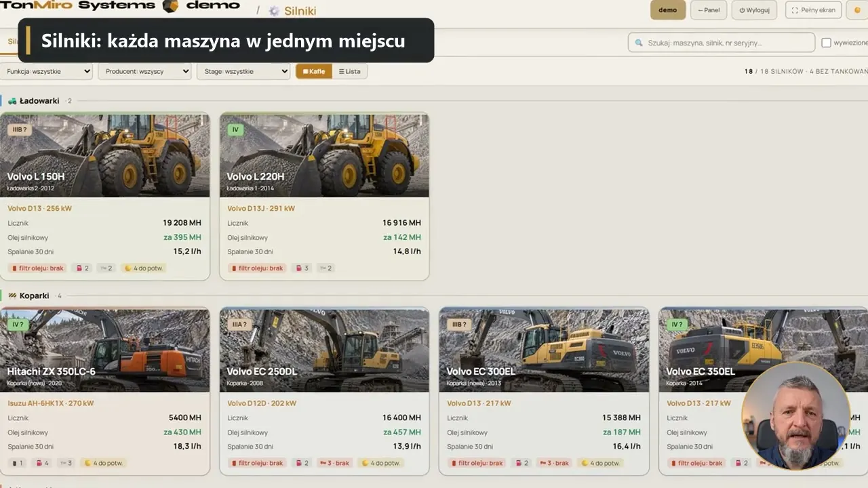Open the Volvo L 220H machine photo
The height and width of the screenshot is (488, 868).
324,155
